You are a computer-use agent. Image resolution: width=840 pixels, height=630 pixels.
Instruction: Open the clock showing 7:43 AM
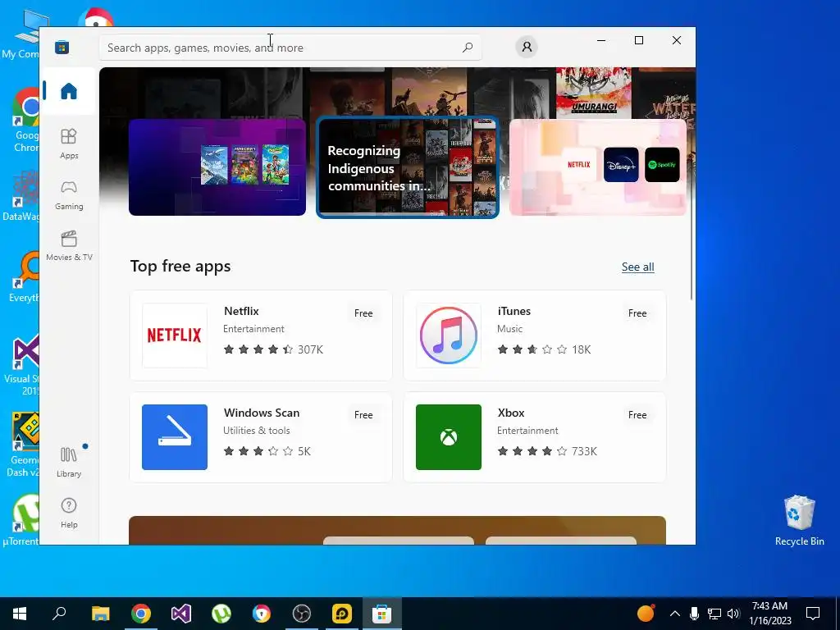tap(769, 614)
